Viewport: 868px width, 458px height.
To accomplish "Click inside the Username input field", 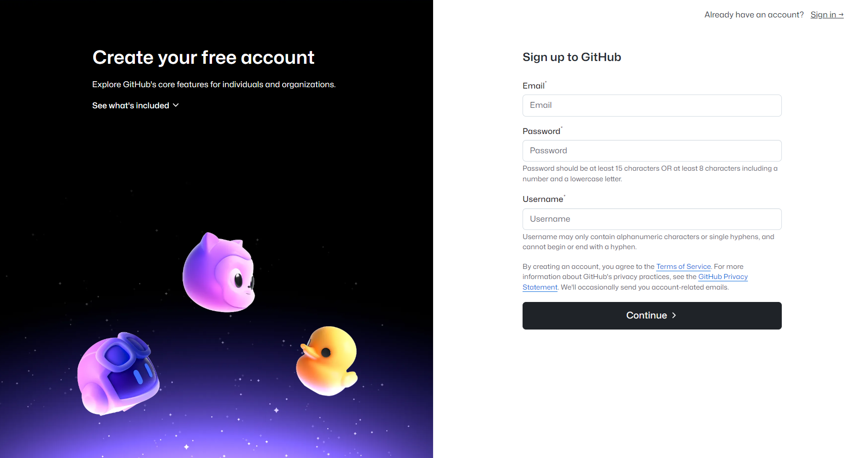I will [x=651, y=219].
